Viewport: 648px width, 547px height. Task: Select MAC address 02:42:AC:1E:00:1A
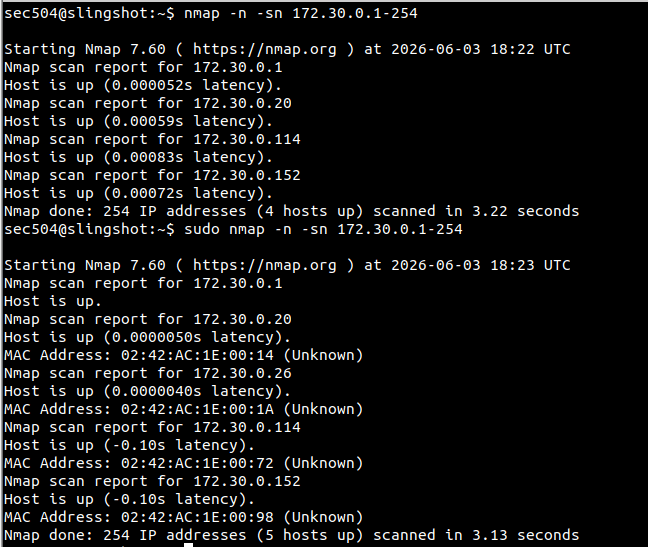tap(197, 409)
